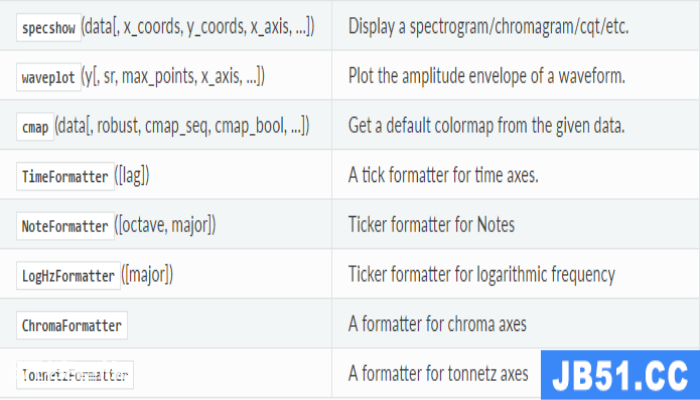The image size is (700, 400).
Task: Open the LogHzFormatter class link
Action: (68, 275)
